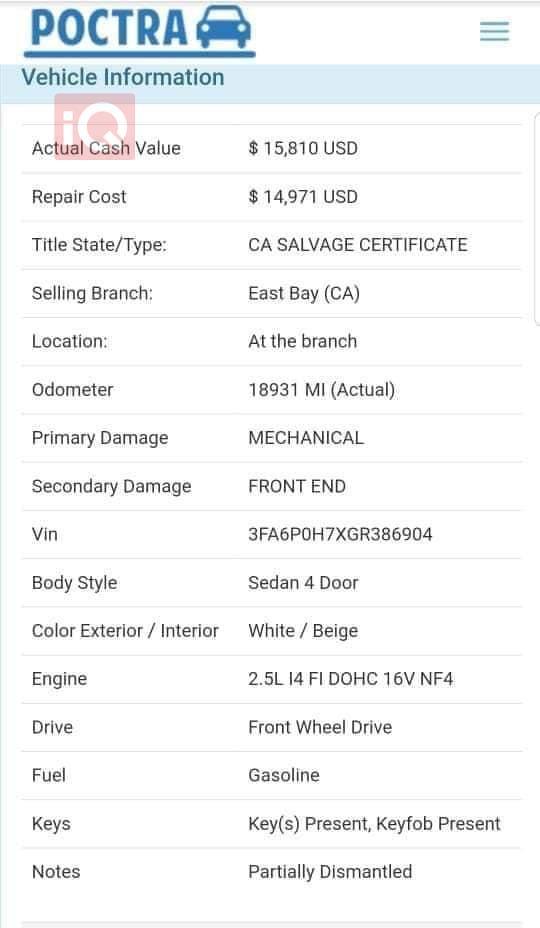Click the Repair Cost value
Viewport: 540px width, 928px height.
[x=303, y=196]
